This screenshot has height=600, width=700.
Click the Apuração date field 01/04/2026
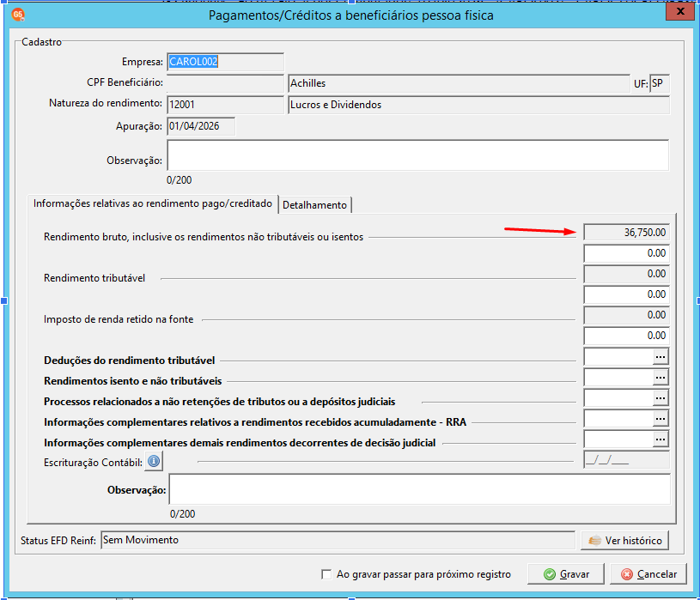tap(201, 126)
